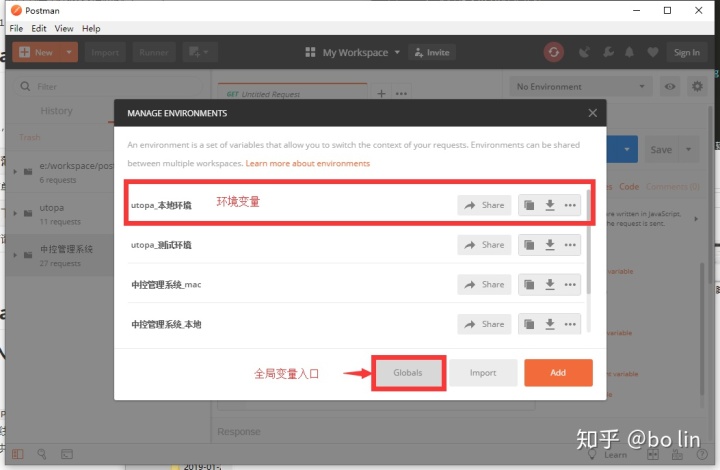Open the wrench settings icon

pyautogui.click(x=608, y=52)
